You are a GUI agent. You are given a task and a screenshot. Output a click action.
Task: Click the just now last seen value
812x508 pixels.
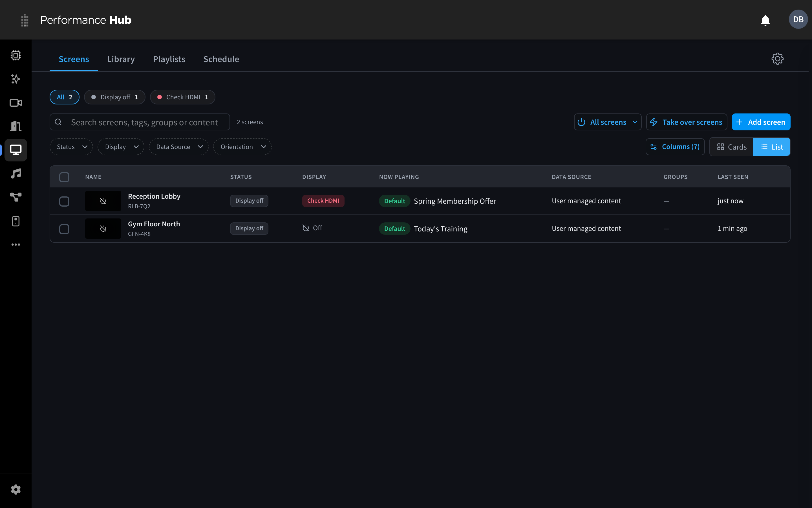[x=731, y=201]
